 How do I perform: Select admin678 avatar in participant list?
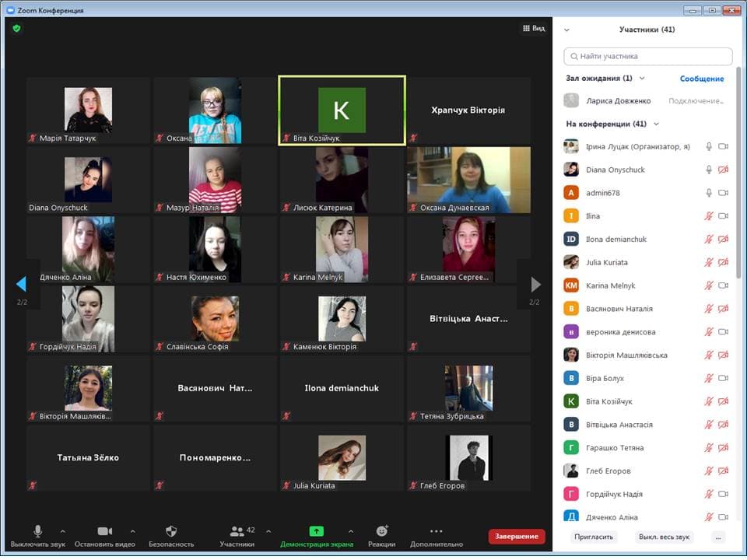[570, 193]
